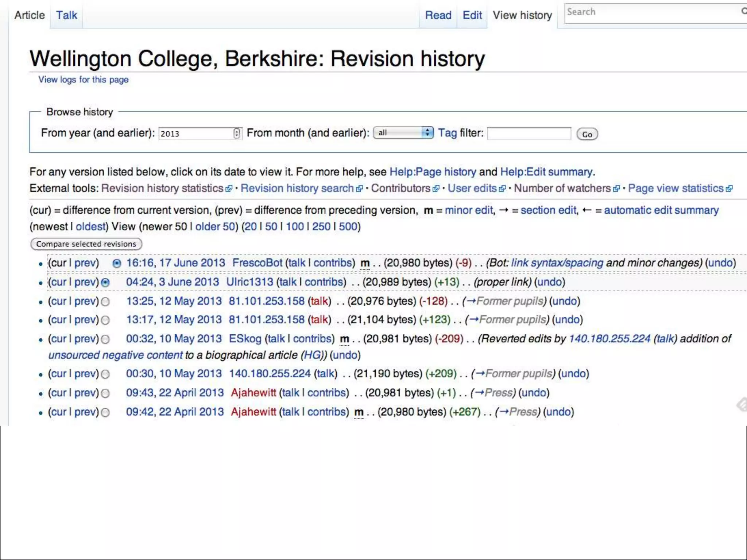This screenshot has width=747, height=560.
Task: Undo the FrescoBot revision
Action: (x=720, y=263)
